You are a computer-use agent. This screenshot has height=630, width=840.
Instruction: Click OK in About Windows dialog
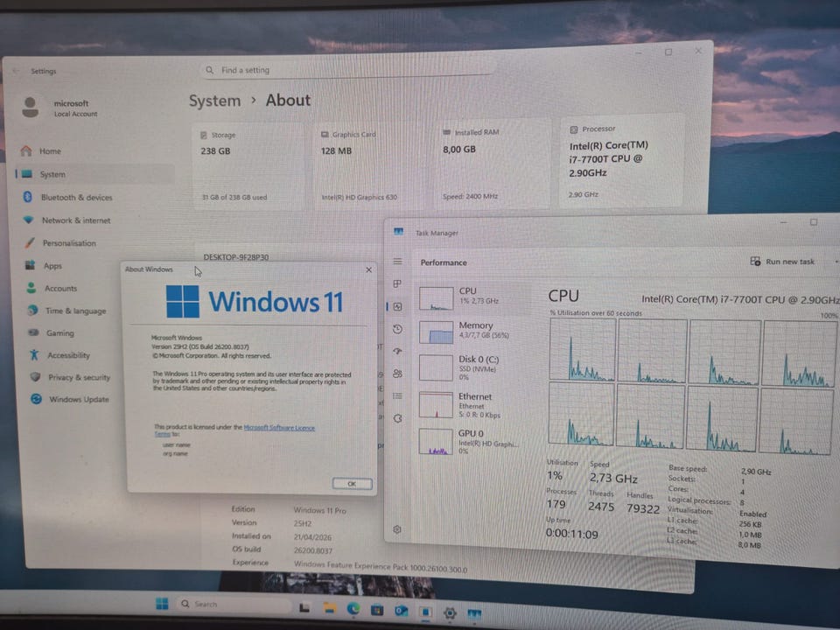pos(352,484)
